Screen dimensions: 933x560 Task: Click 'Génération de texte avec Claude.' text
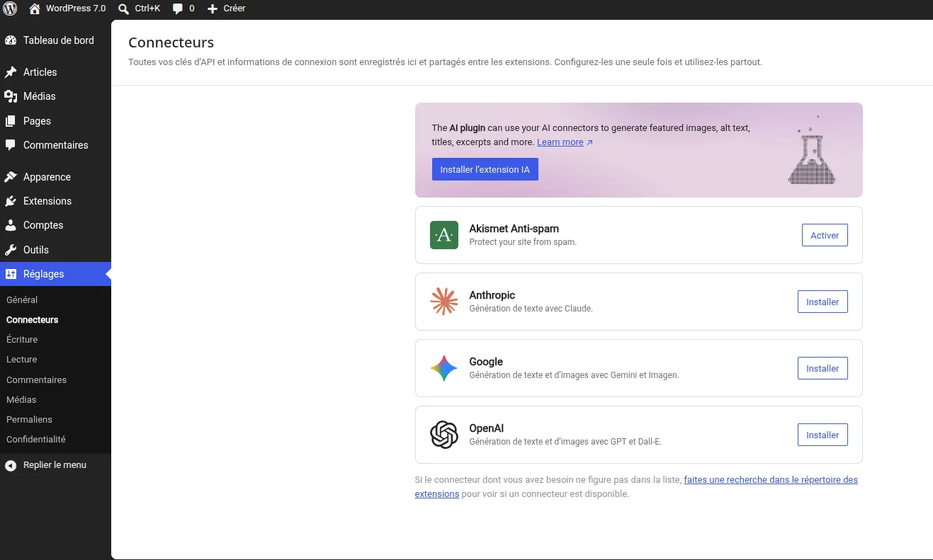tap(531, 309)
